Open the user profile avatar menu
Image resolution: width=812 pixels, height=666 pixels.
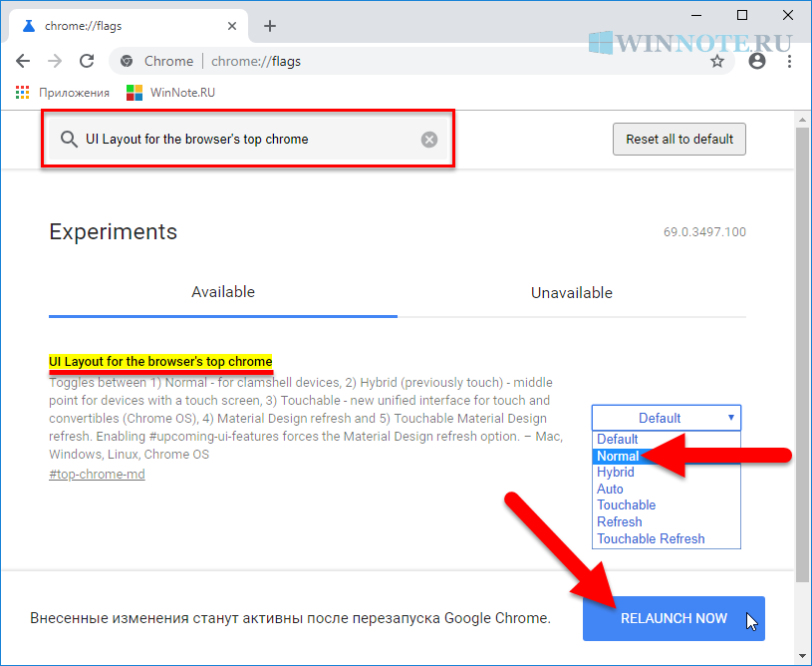pyautogui.click(x=756, y=61)
